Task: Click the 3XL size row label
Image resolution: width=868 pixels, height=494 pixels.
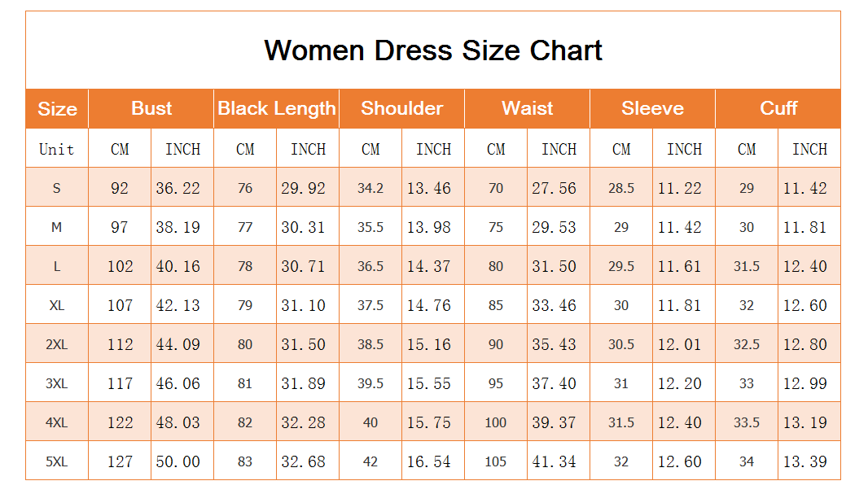Action: (56, 383)
